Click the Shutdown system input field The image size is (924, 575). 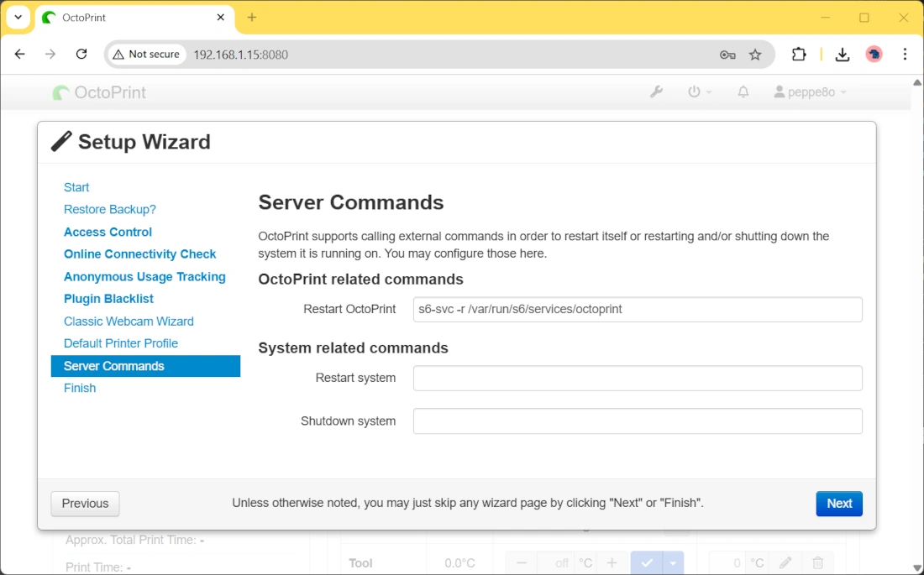coord(638,421)
